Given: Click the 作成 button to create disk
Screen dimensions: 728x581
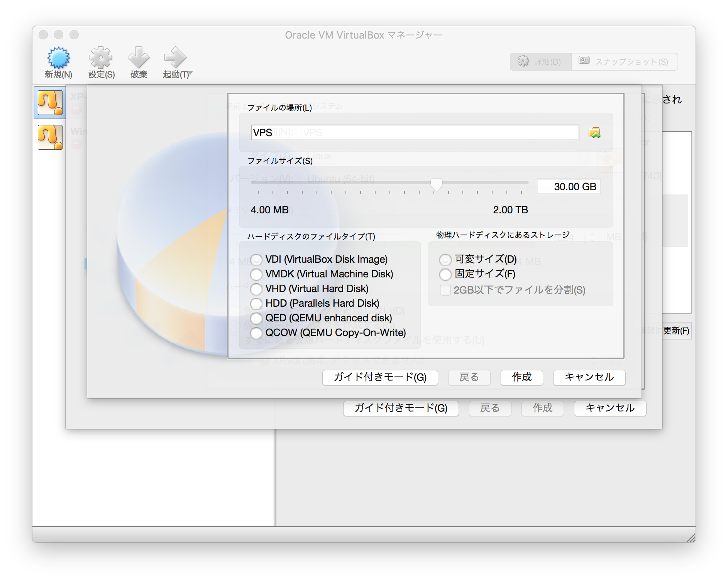Looking at the screenshot, I should (x=521, y=378).
